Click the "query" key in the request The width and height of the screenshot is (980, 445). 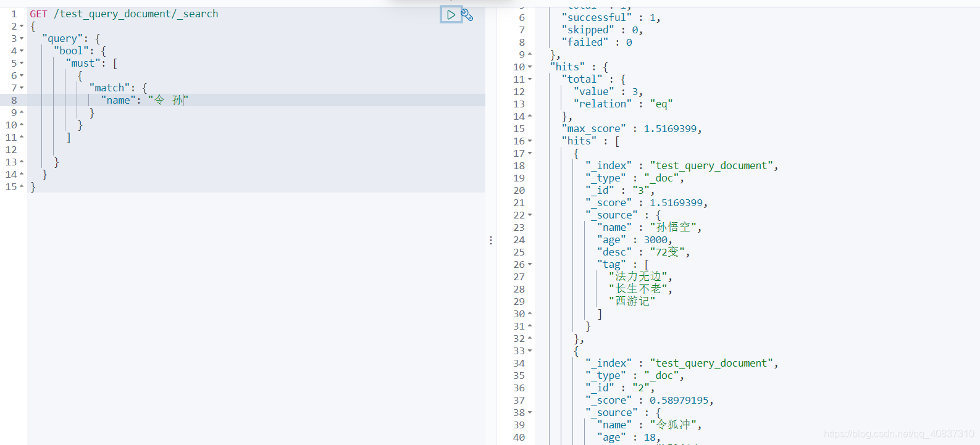click(x=62, y=38)
